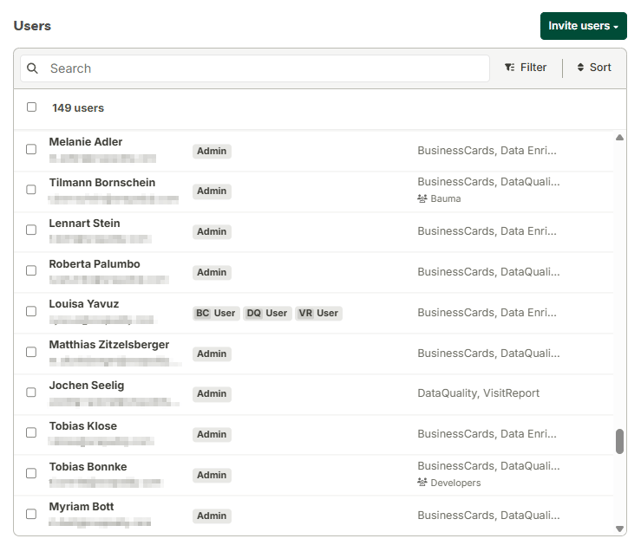Select Lennart Stein's checkbox

click(x=31, y=230)
